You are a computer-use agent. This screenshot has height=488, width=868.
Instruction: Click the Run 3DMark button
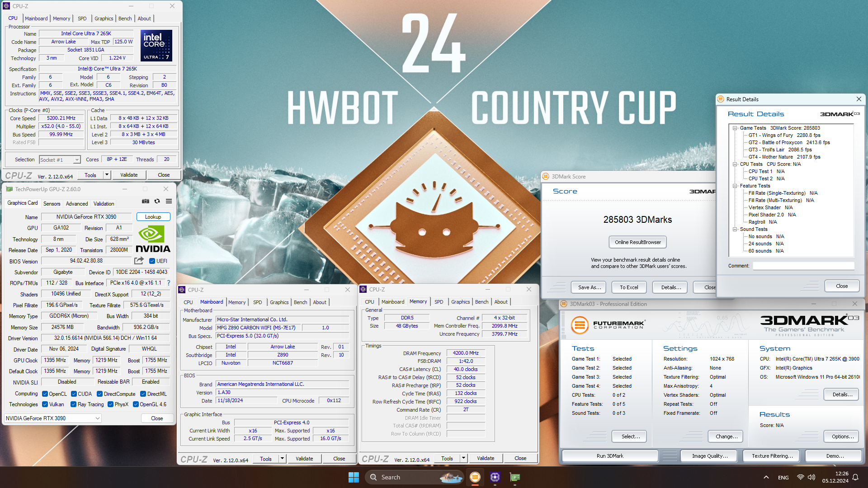coord(609,456)
